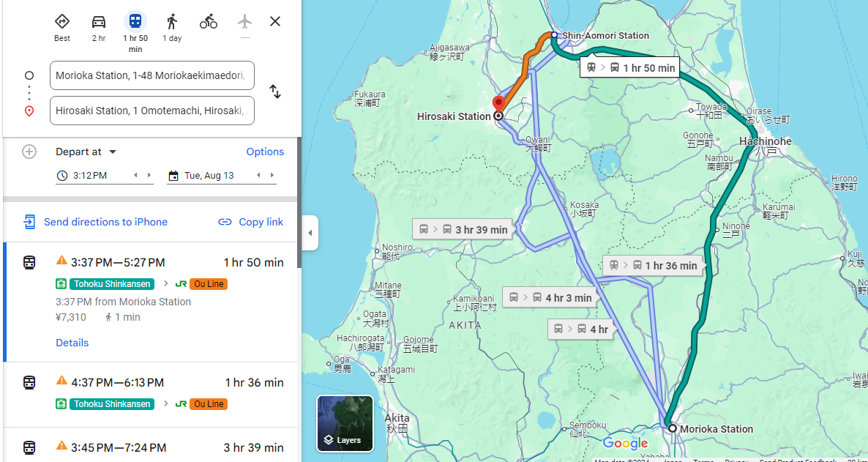Open the Depart at dropdown
The image size is (868, 462).
pos(86,152)
